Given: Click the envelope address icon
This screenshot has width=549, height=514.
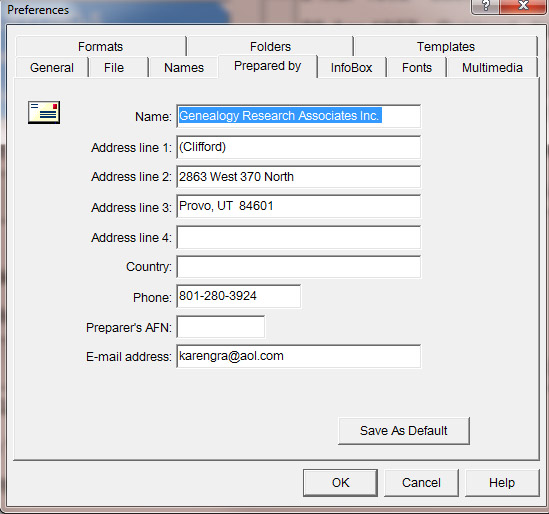Looking at the screenshot, I should click(44, 112).
